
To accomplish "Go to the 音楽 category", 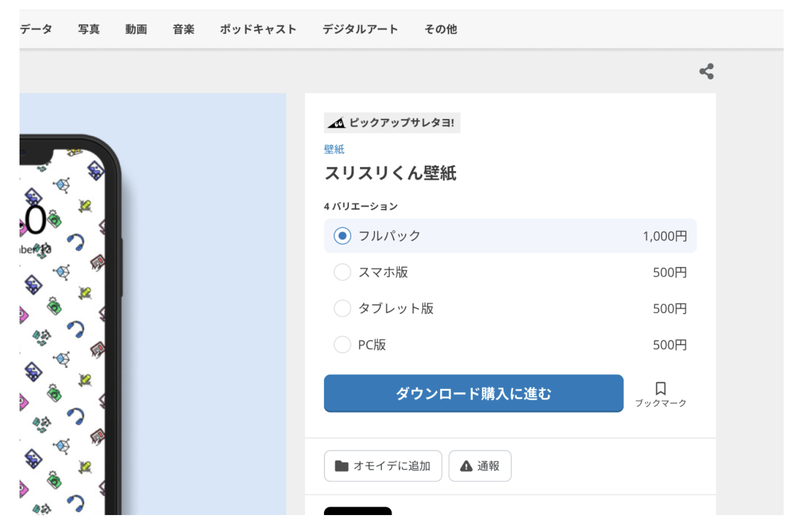I will point(183,29).
